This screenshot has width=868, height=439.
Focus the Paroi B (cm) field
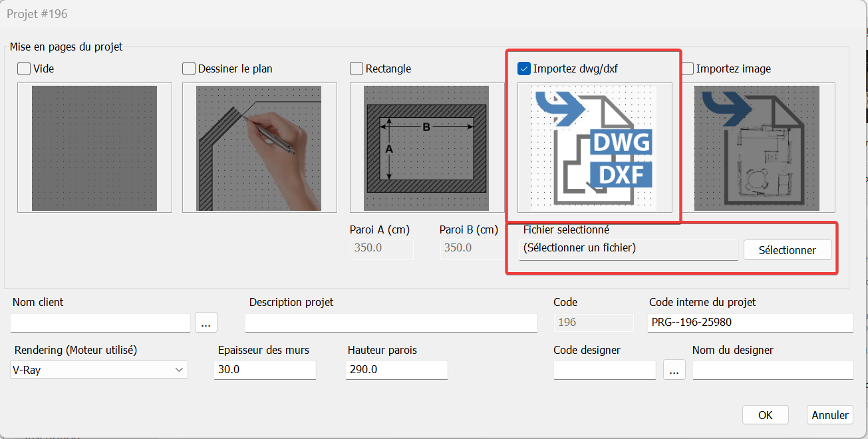tap(471, 249)
